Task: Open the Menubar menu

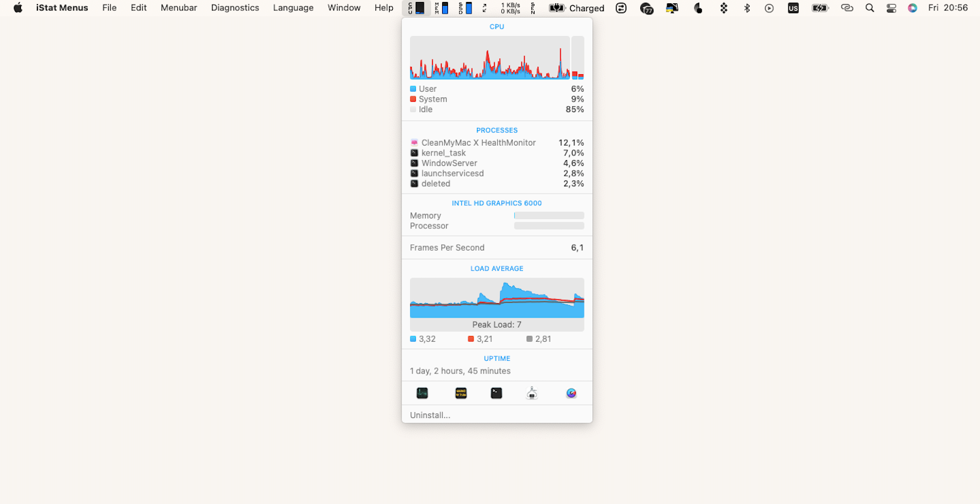Action: 178,8
